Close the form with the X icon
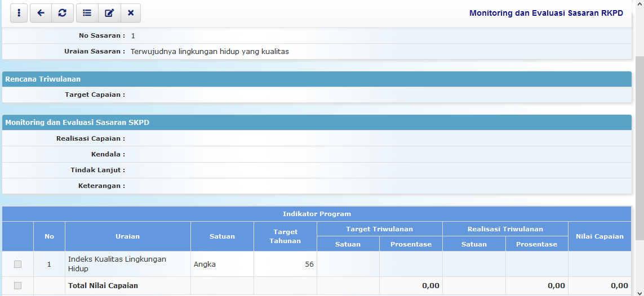Screen dimensions: 644x296 tap(131, 13)
